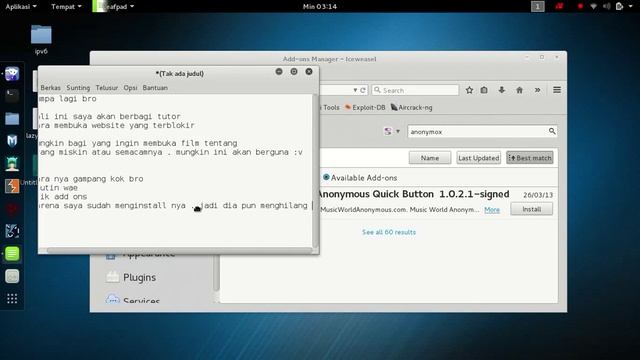This screenshot has height=360, width=640.
Task: Expand the Leafpad app menu in top panel
Action: point(113,7)
